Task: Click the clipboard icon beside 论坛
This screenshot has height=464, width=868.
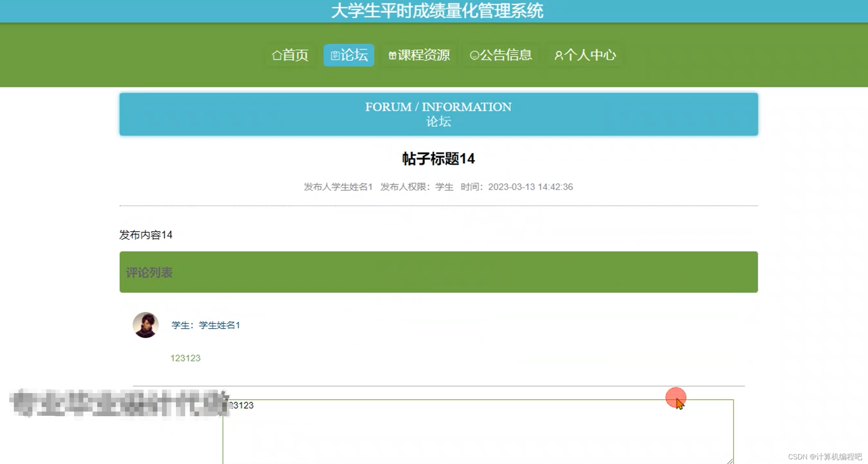Action: pos(335,56)
